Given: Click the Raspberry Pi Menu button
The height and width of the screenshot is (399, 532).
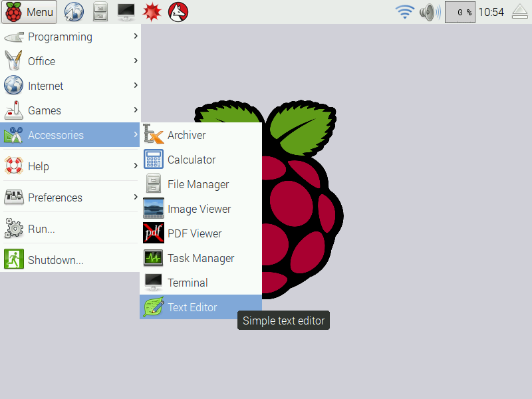Looking at the screenshot, I should [x=29, y=12].
